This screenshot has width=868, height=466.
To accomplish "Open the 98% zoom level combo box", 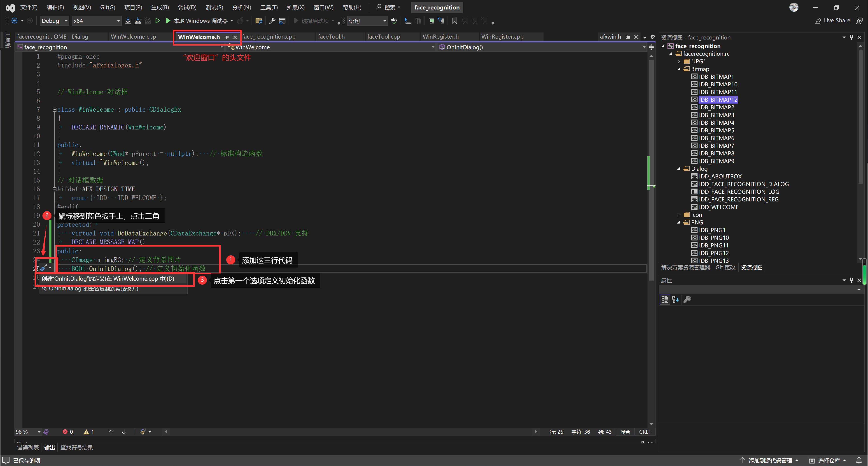I will pos(39,432).
